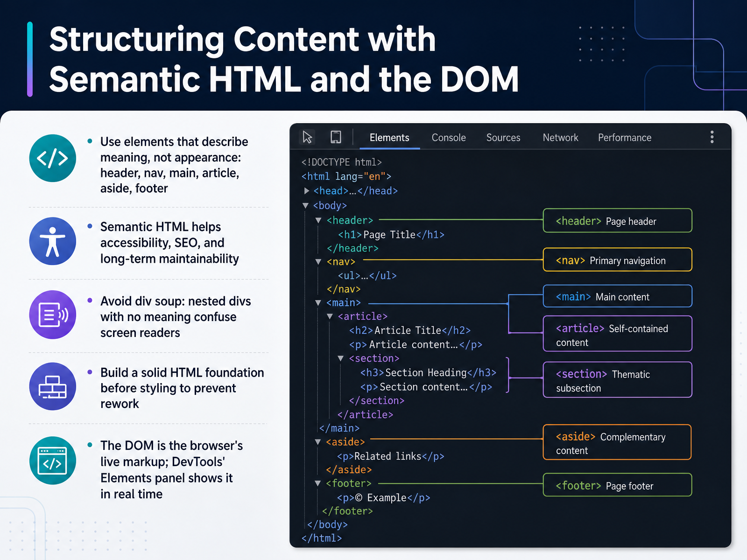This screenshot has height=560, width=747.
Task: Click the article Self-contained content callout
Action: coord(617,334)
